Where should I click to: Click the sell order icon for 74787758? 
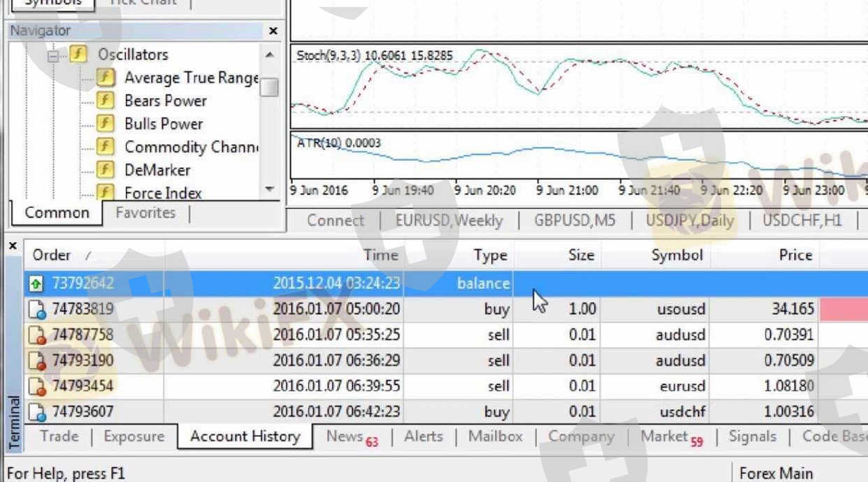click(36, 335)
